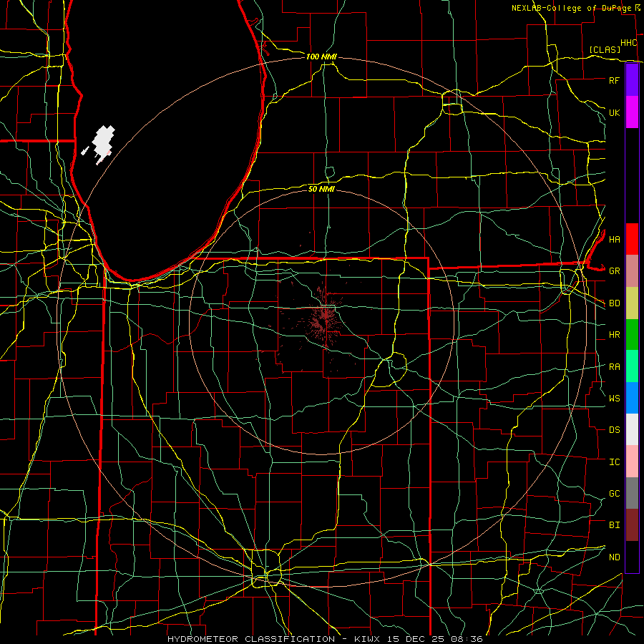Screen dimensions: 644x644
Task: Click the 100 NMI range ring label
Action: pyautogui.click(x=321, y=57)
